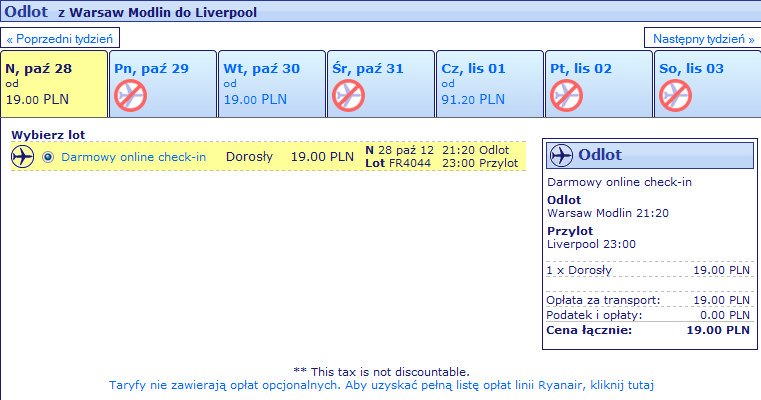The image size is (761, 400).
Task: Click the no-flight icon under Śr, paź 31
Action: coord(348,96)
